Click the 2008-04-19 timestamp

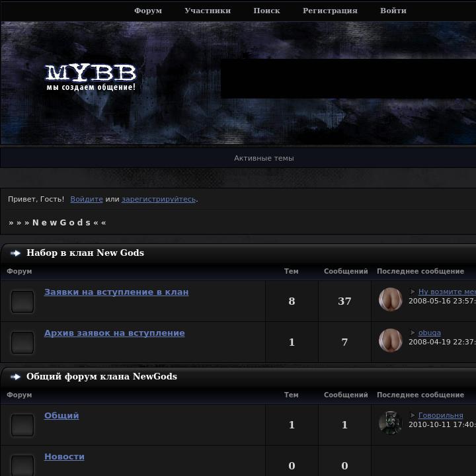pos(442,342)
